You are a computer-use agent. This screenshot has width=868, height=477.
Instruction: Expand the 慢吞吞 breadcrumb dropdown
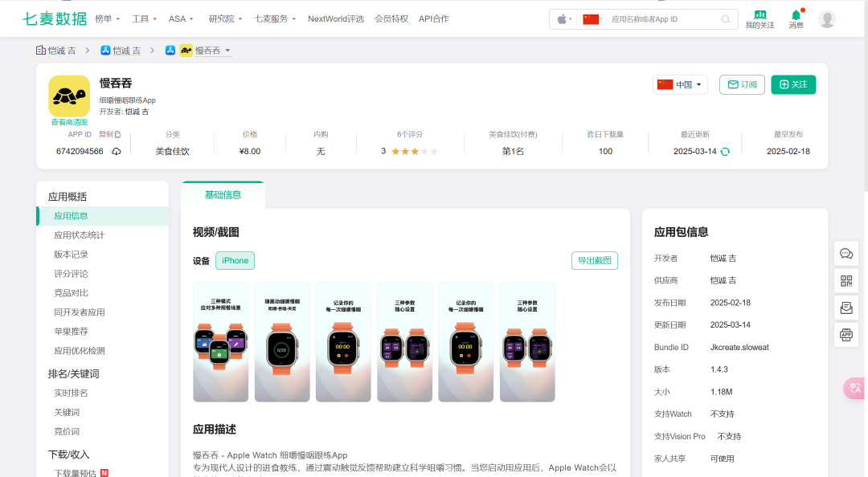[227, 51]
